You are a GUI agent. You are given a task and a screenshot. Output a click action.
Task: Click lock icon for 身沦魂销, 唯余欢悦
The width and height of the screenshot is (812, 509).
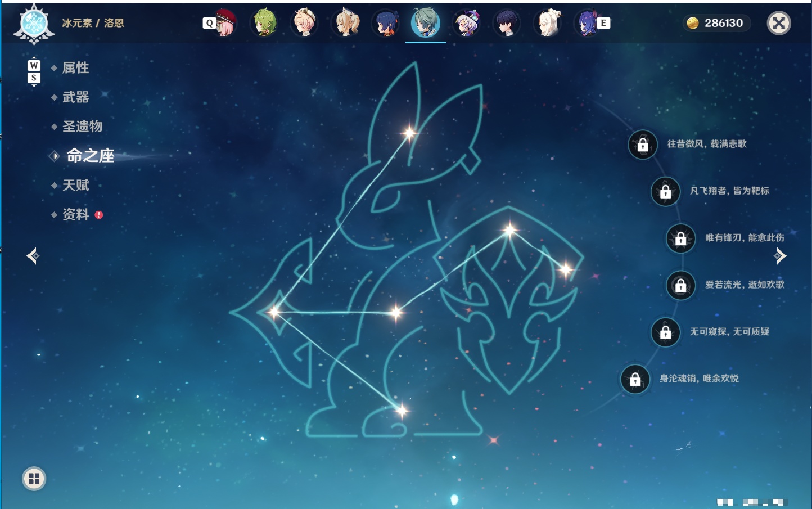tap(635, 379)
